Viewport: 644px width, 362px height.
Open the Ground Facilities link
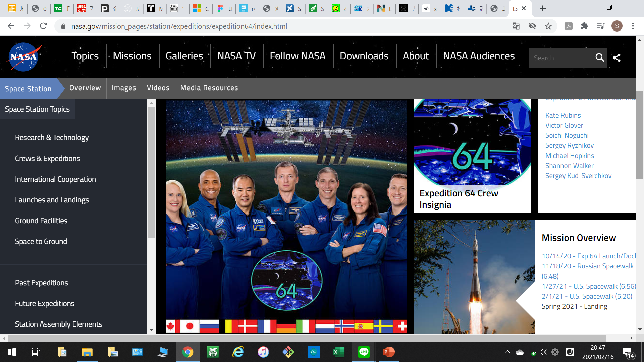tap(41, 221)
